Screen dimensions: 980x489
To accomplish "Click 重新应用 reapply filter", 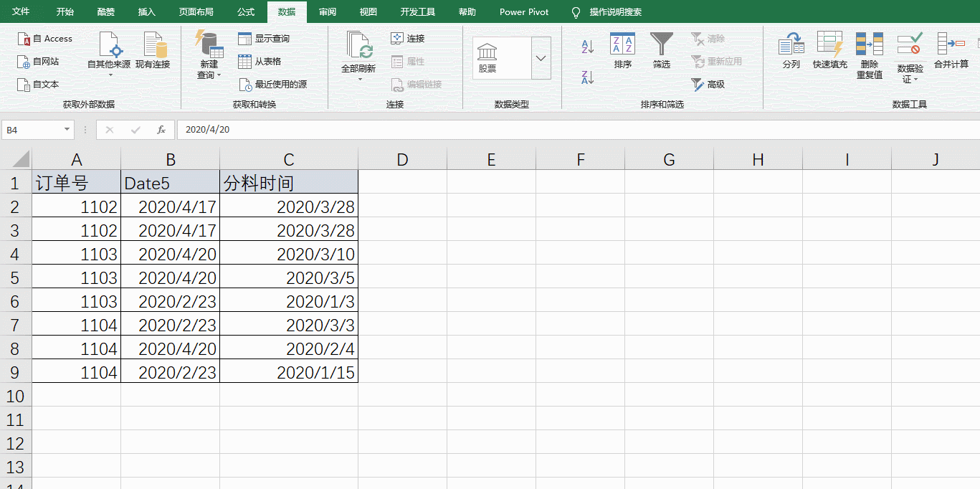I will click(716, 62).
